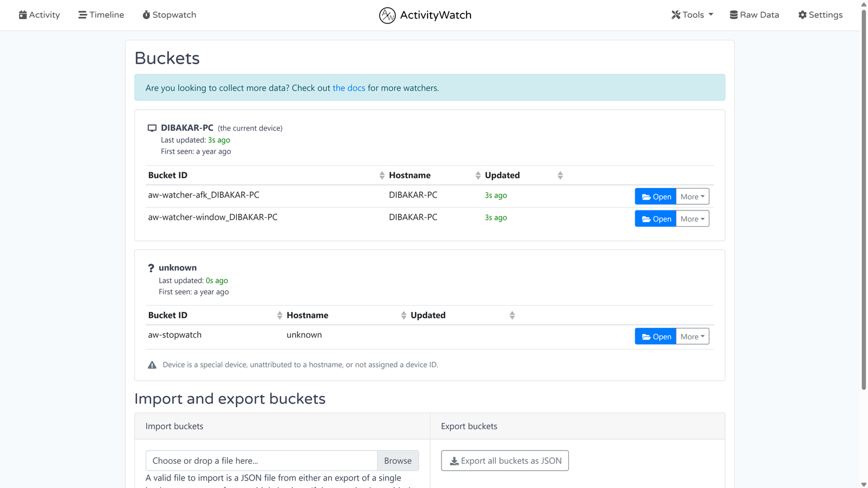Click the scrollbar down arrow
The width and height of the screenshot is (868, 488).
coord(863,485)
